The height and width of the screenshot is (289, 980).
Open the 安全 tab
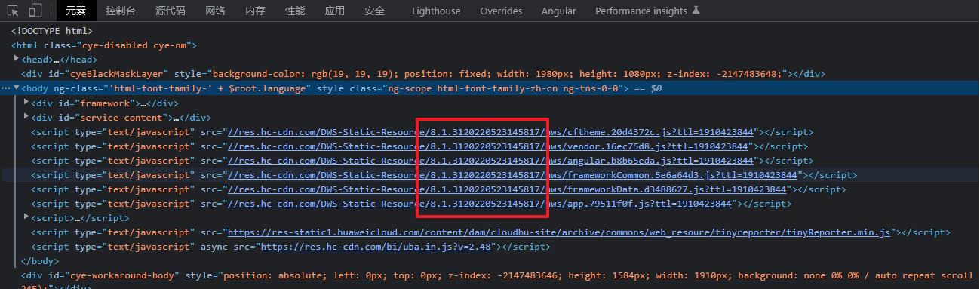[x=374, y=11]
